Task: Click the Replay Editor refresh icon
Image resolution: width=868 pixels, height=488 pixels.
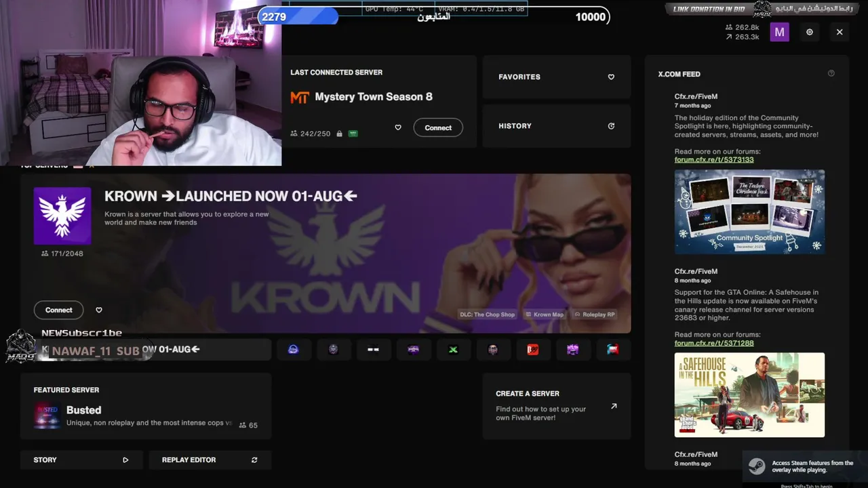Action: (x=254, y=460)
